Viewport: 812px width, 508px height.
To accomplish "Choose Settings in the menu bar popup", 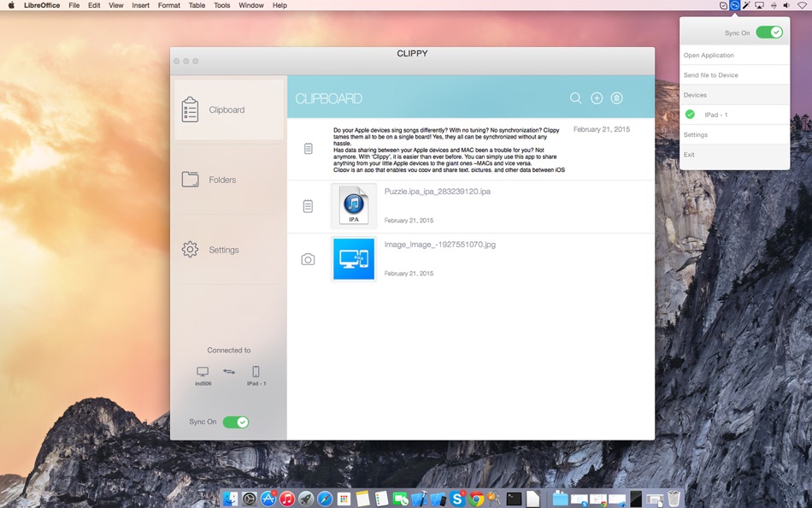I will click(734, 135).
